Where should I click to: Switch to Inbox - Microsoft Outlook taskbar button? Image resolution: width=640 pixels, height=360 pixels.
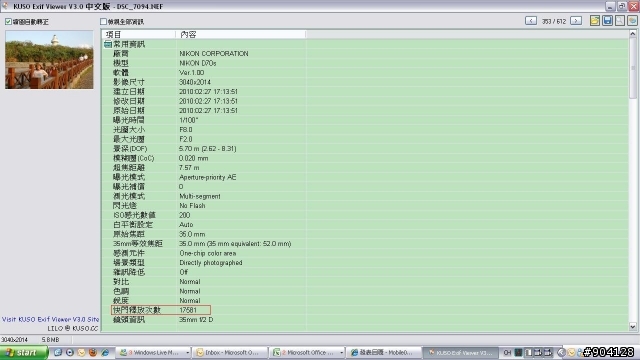tap(230, 353)
